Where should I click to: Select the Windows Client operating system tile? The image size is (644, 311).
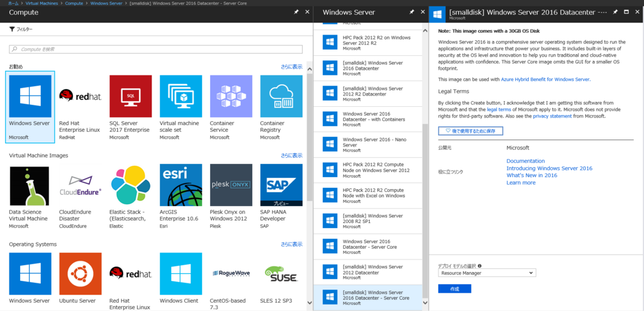click(180, 280)
